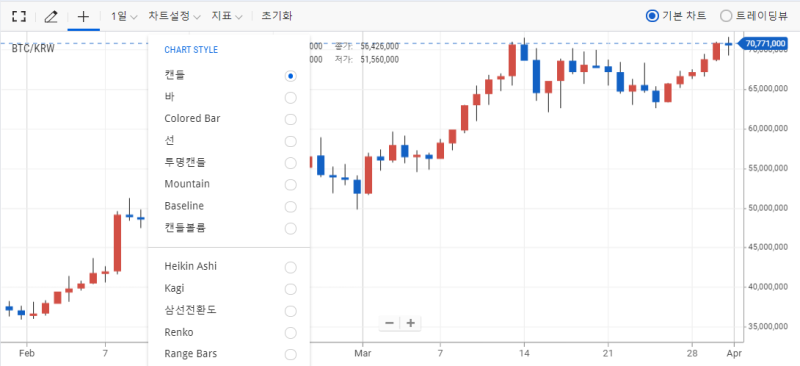Zoom out chart with minus button
Screen dimensions: 800x366
389,323
